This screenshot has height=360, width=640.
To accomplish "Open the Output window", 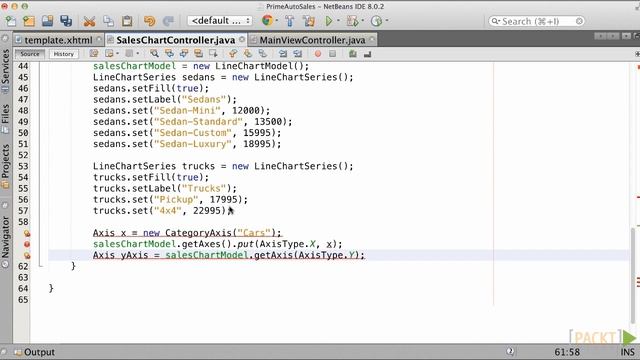I will click(x=34, y=352).
